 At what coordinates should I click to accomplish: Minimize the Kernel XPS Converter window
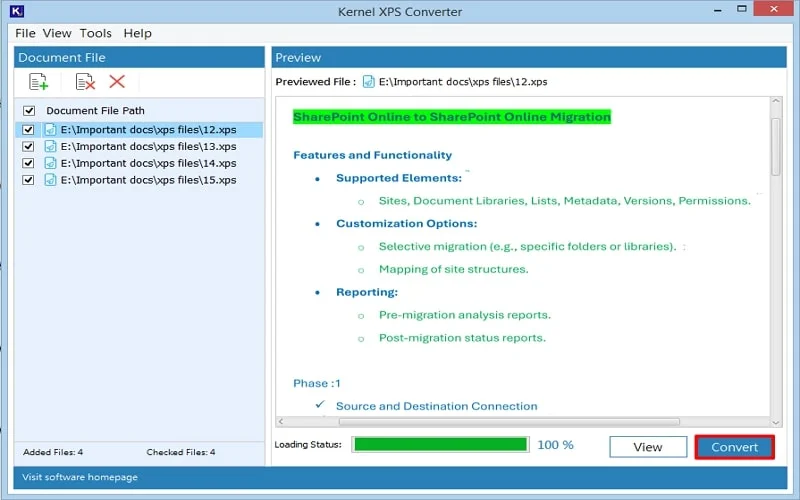tap(718, 10)
